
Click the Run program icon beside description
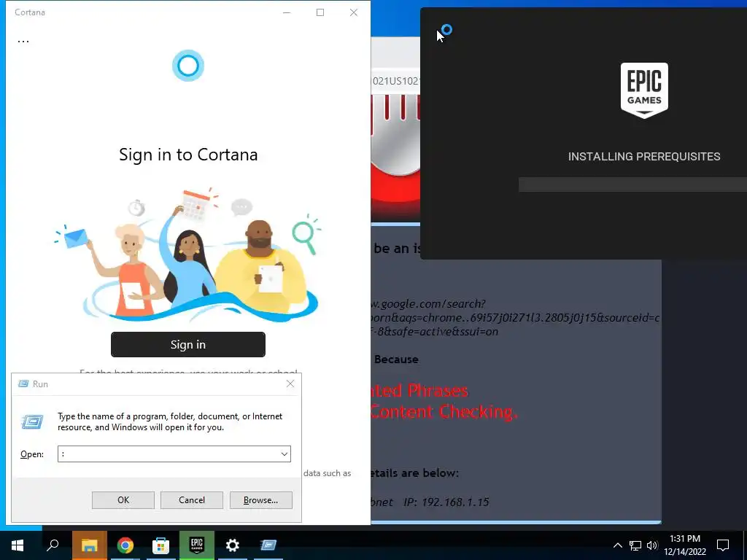click(32, 421)
